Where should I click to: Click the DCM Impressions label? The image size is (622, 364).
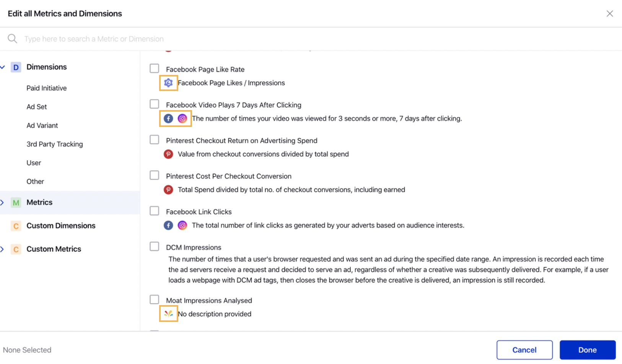pos(194,247)
